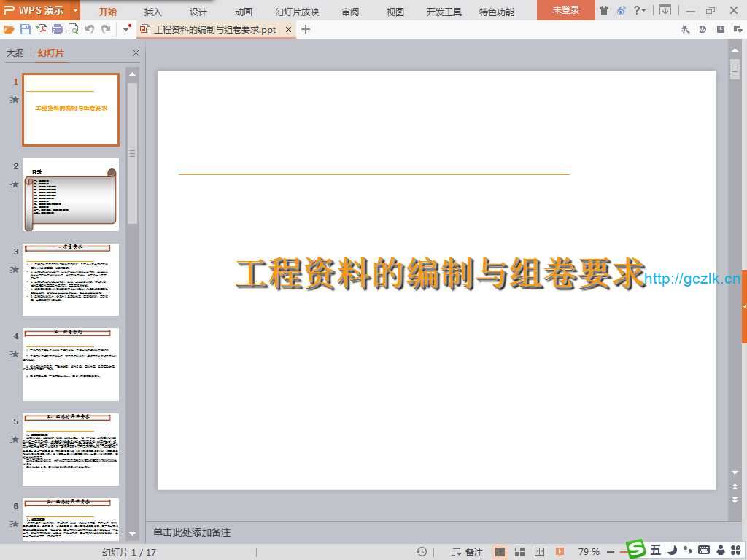The image size is (747, 560).
Task: Expand the WPS 演示 application menu arrow
Action: pyautogui.click(x=75, y=10)
